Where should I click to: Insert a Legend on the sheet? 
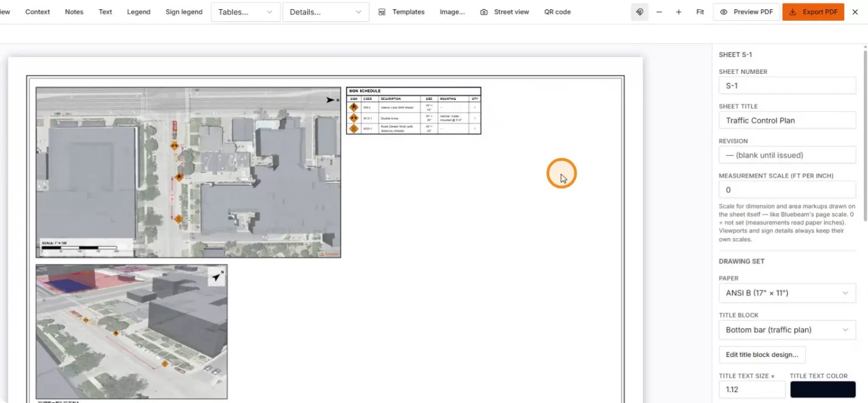(x=139, y=12)
